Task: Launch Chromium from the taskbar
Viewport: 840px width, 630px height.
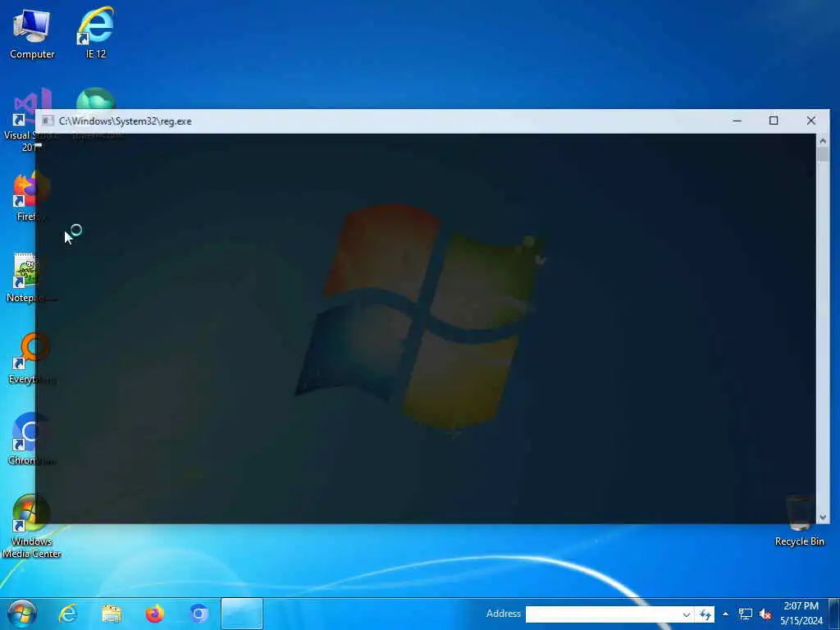Action: coord(199,614)
